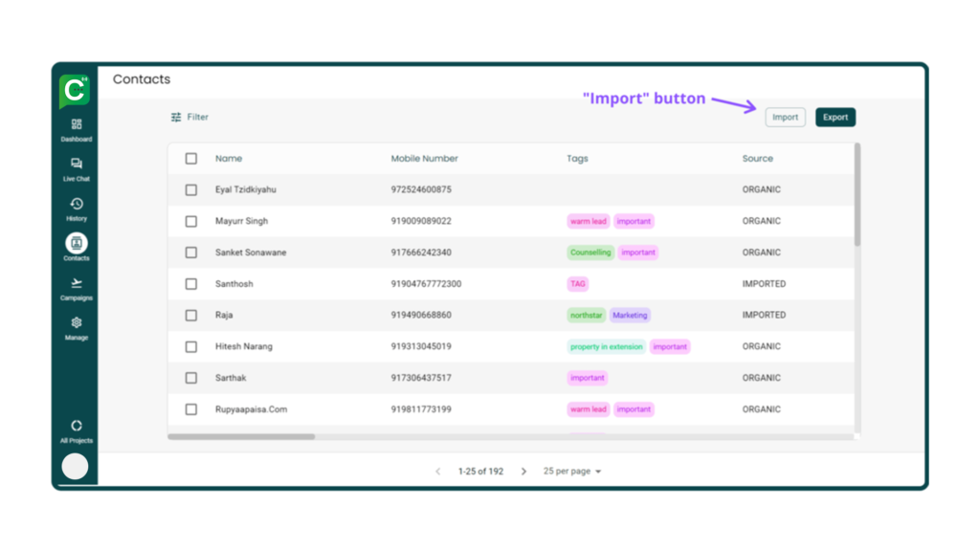Click the previous page chevron

point(438,472)
